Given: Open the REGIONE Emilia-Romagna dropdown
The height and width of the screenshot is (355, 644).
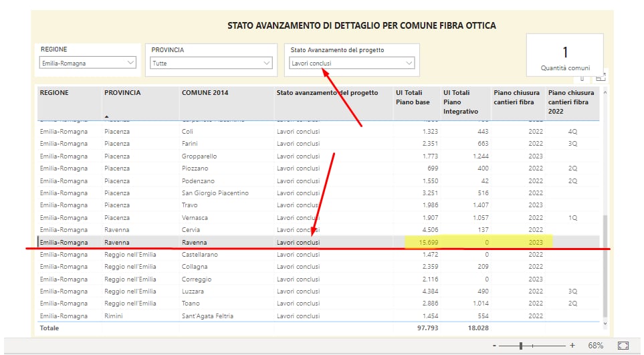Looking at the screenshot, I should click(x=88, y=64).
